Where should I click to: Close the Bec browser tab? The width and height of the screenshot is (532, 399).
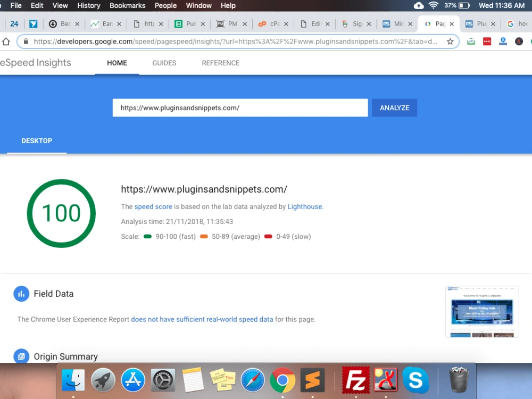(77, 24)
